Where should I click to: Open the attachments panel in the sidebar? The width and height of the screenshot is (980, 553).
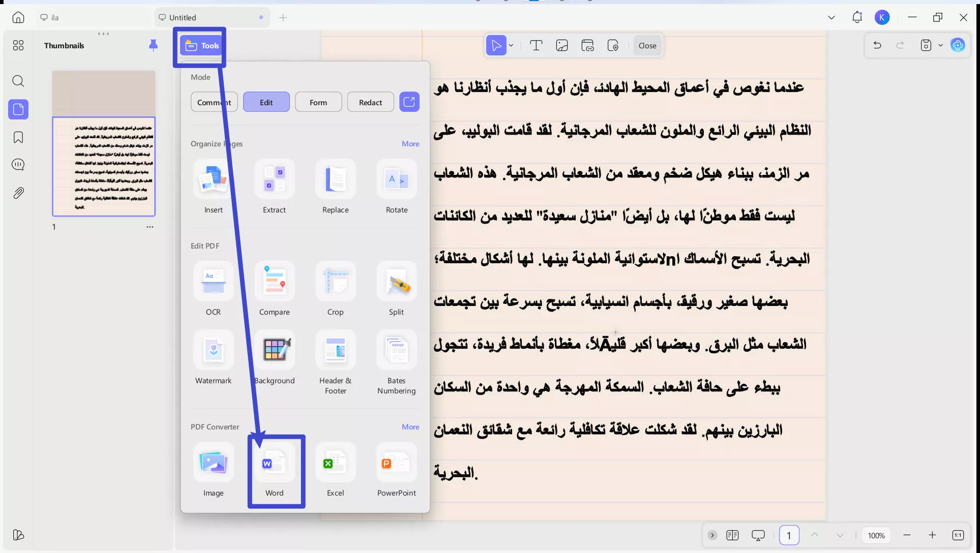point(18,193)
